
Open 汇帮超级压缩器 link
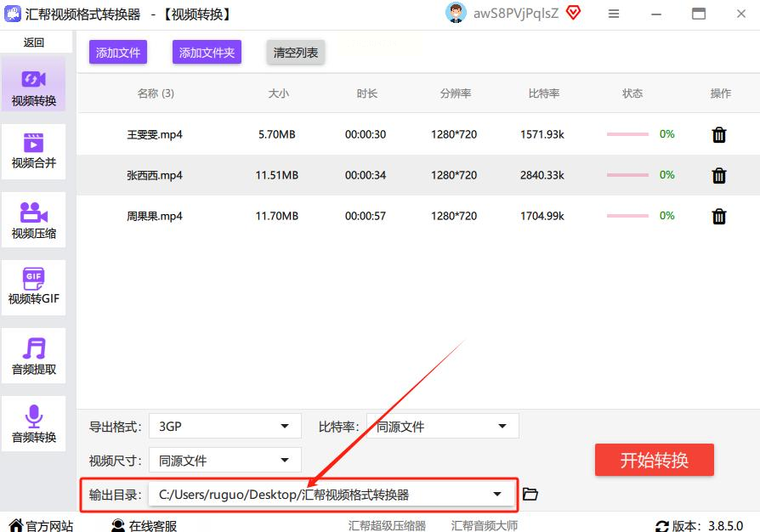[x=387, y=526]
